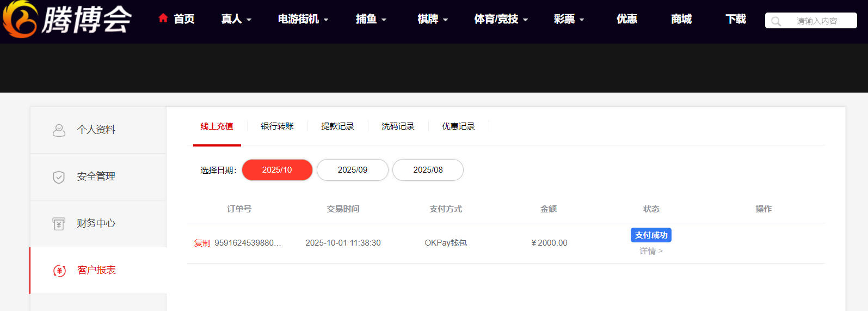Switch to the 银行转账 tab

(x=277, y=126)
